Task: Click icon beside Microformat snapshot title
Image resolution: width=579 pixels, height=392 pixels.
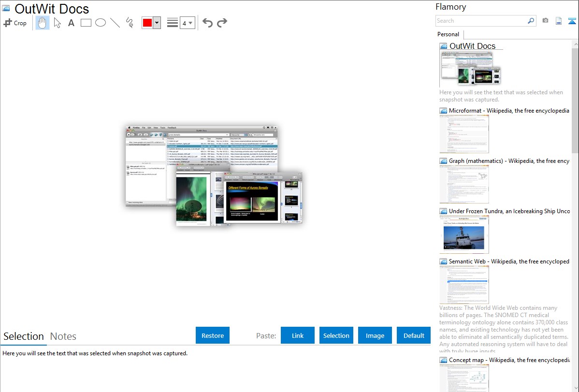Action: click(443, 111)
